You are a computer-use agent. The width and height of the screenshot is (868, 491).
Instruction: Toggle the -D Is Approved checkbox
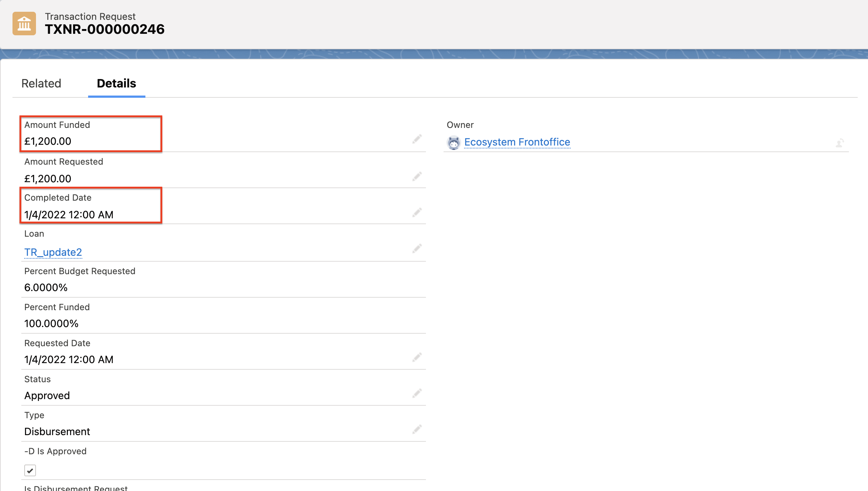click(30, 470)
